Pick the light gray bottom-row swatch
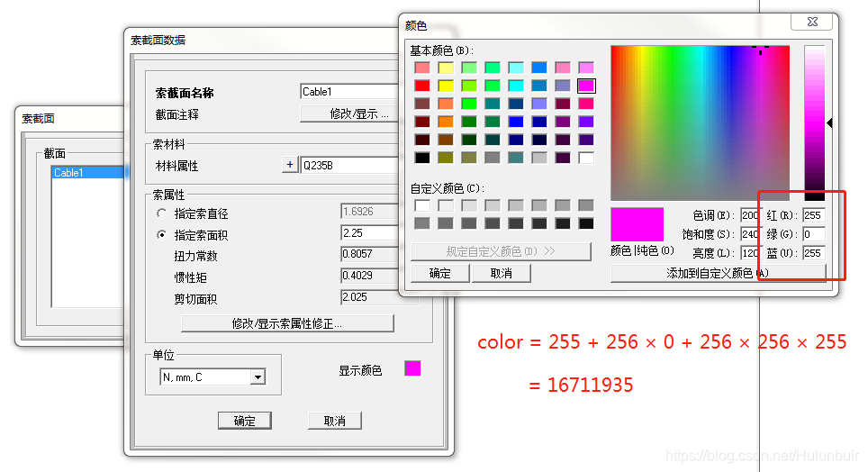The height and width of the screenshot is (472, 868). [x=539, y=158]
